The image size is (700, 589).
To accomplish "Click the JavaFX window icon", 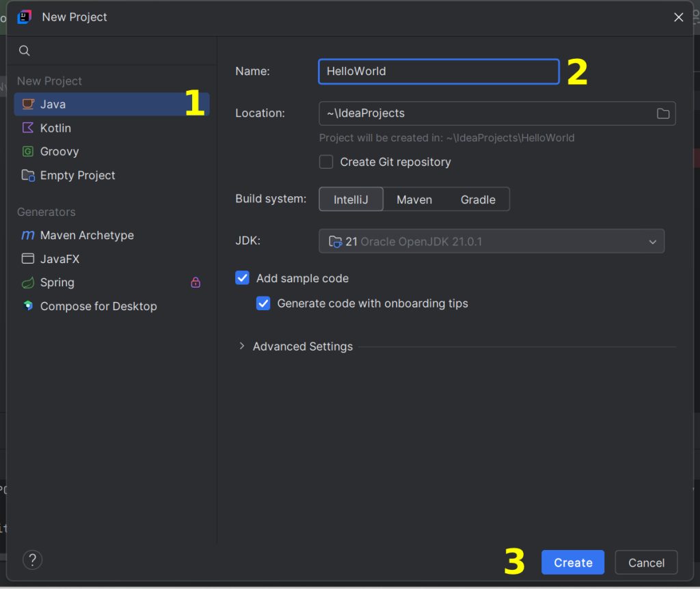I will point(28,259).
